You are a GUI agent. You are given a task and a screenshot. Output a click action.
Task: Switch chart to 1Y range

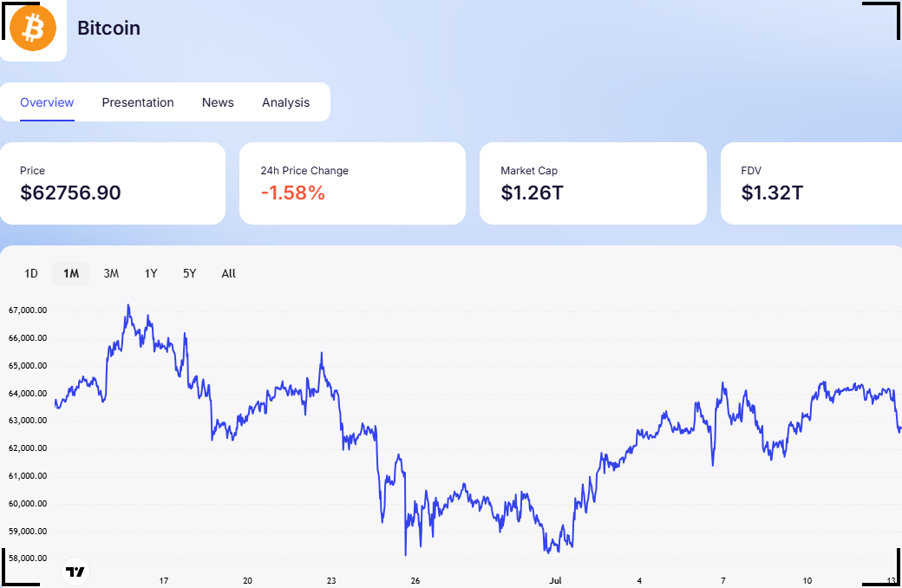pos(151,273)
